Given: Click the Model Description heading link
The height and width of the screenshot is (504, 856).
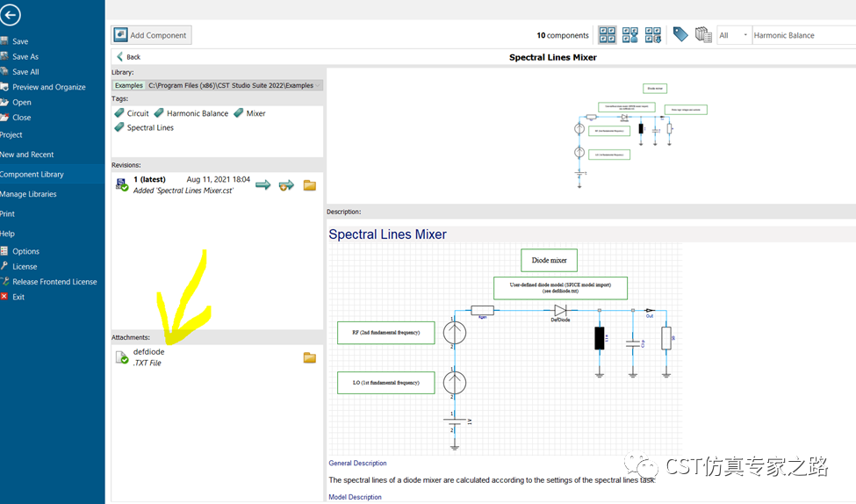Looking at the screenshot, I should tap(355, 497).
